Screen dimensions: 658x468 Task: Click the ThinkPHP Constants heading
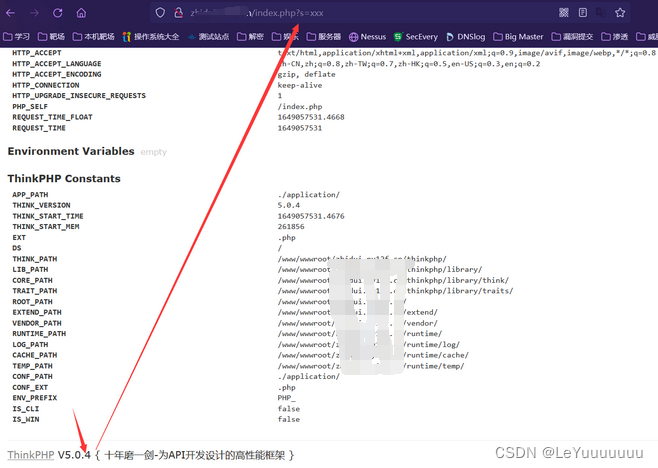pos(64,178)
